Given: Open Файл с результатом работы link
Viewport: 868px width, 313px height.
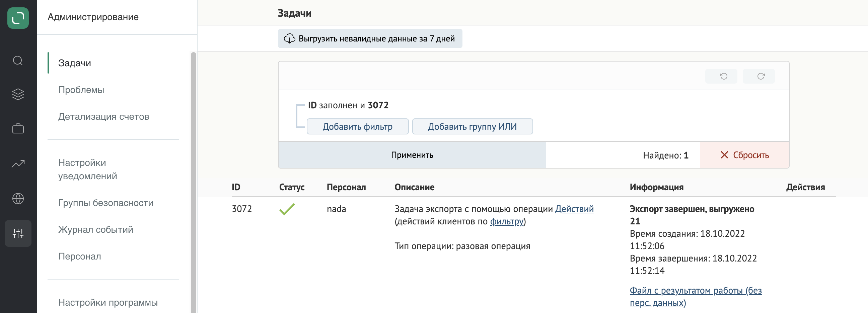Looking at the screenshot, I should 696,297.
